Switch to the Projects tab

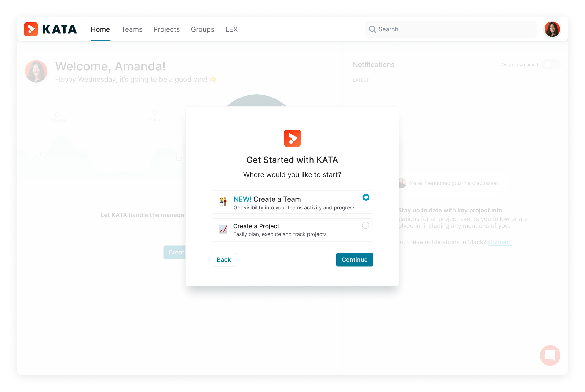[167, 29]
